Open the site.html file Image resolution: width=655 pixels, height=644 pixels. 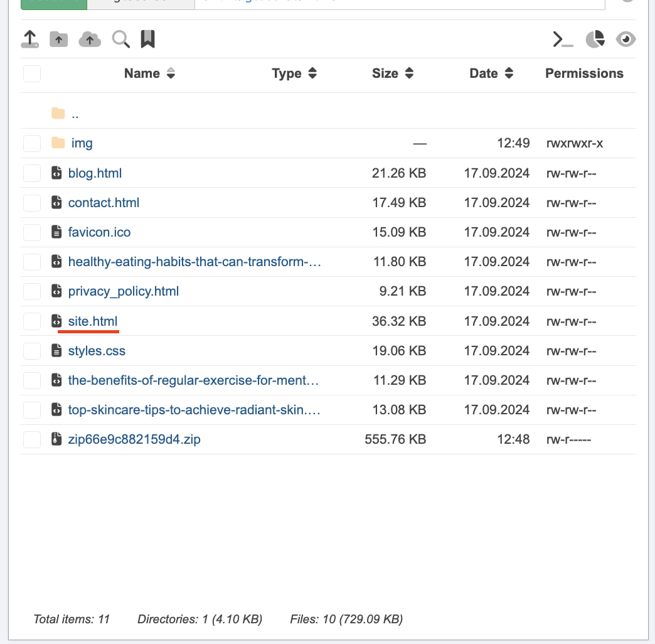pos(93,321)
